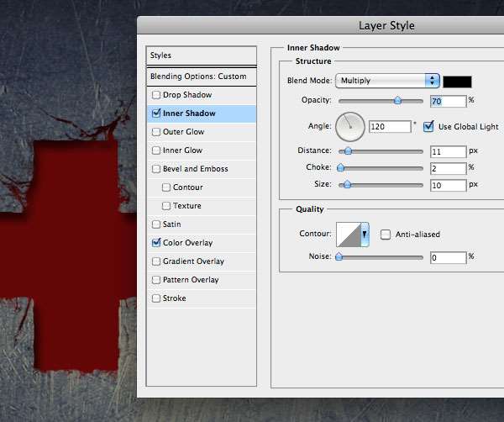
Task: Enable the Drop Shadow checkbox
Action: (155, 95)
